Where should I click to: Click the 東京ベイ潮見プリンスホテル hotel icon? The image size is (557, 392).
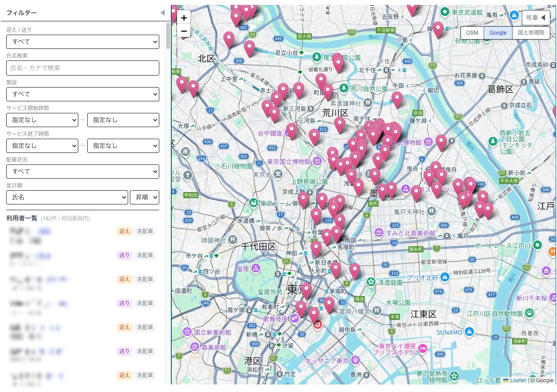[423, 349]
